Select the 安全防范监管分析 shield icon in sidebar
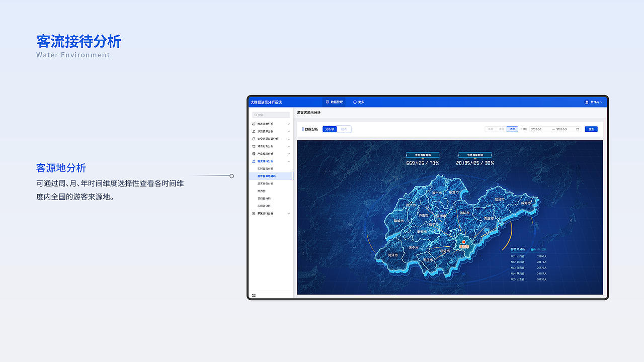Viewport: 644px width, 362px height. [x=253, y=139]
